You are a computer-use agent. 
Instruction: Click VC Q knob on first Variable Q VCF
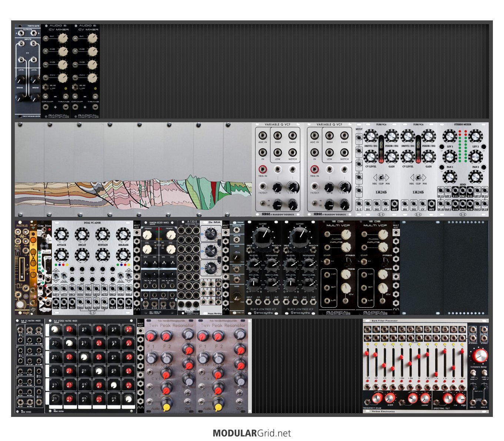(x=277, y=187)
